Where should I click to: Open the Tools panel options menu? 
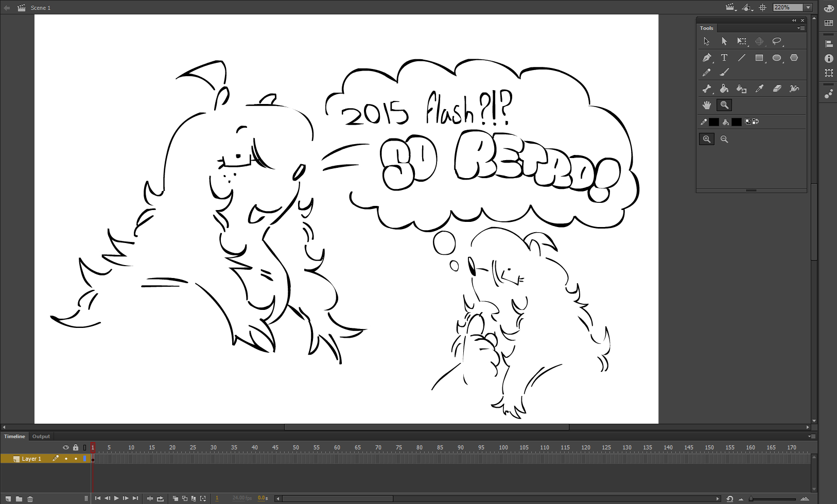click(x=801, y=28)
